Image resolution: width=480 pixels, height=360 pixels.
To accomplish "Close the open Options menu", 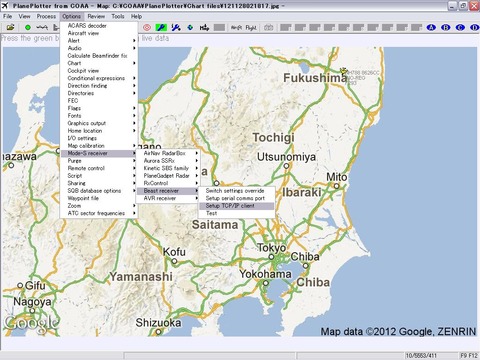I will (x=71, y=16).
